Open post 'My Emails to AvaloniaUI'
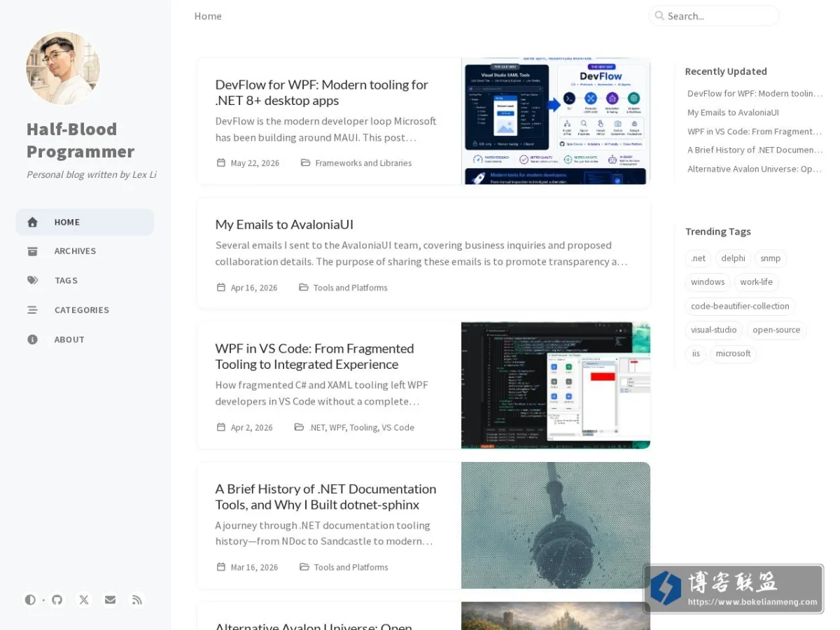This screenshot has height=630, width=840. click(x=284, y=225)
